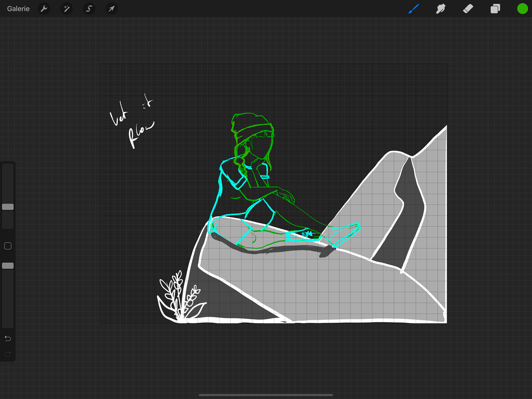Undo the last stroke
Screen dimensions: 532x399
[8, 339]
